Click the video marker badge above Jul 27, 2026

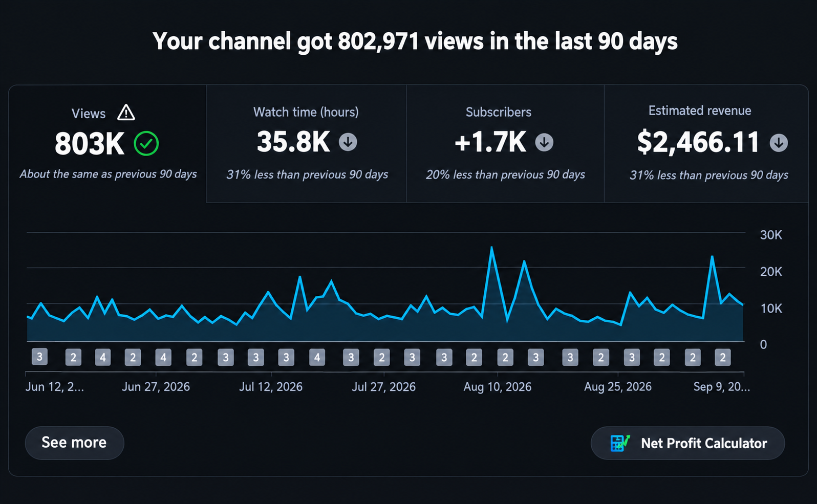tap(382, 357)
